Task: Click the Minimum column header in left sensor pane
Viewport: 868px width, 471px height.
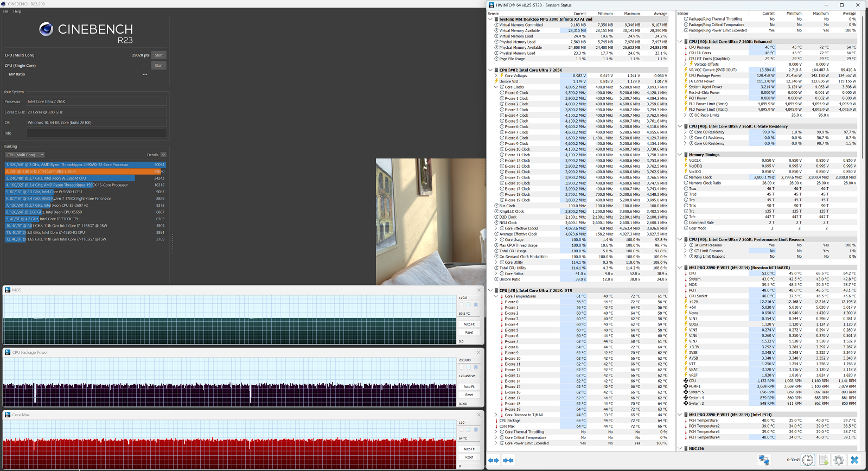Action: coord(605,14)
